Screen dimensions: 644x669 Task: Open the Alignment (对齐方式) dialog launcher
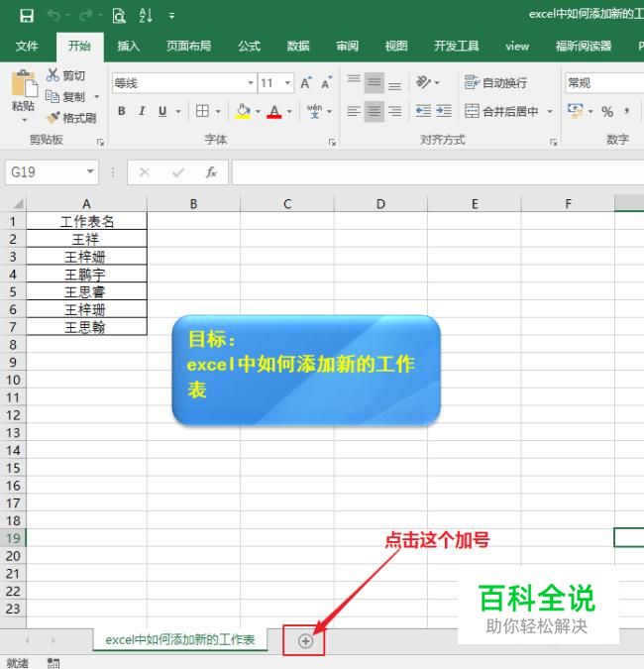[554, 142]
